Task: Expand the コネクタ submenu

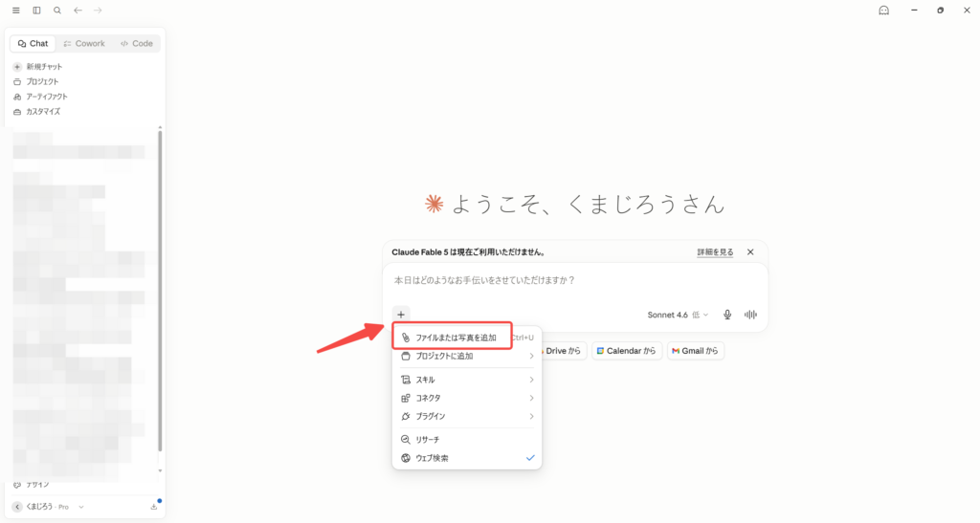Action: pos(467,398)
